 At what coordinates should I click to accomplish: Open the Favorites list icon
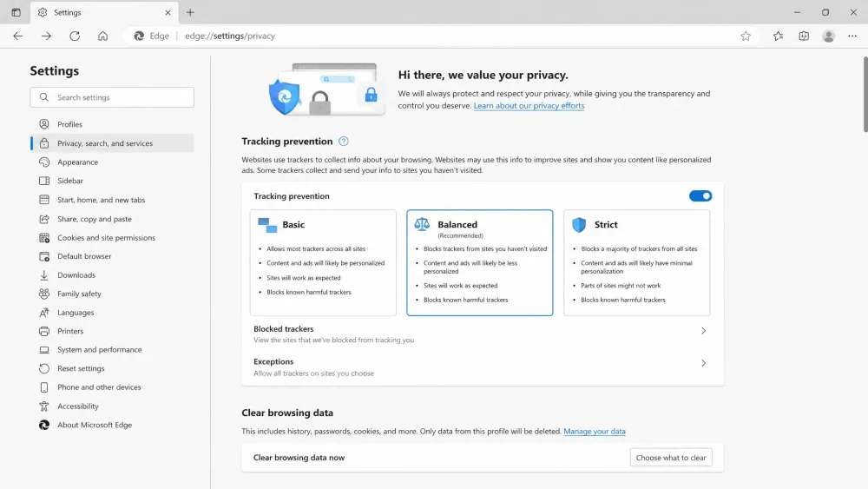[x=778, y=36]
